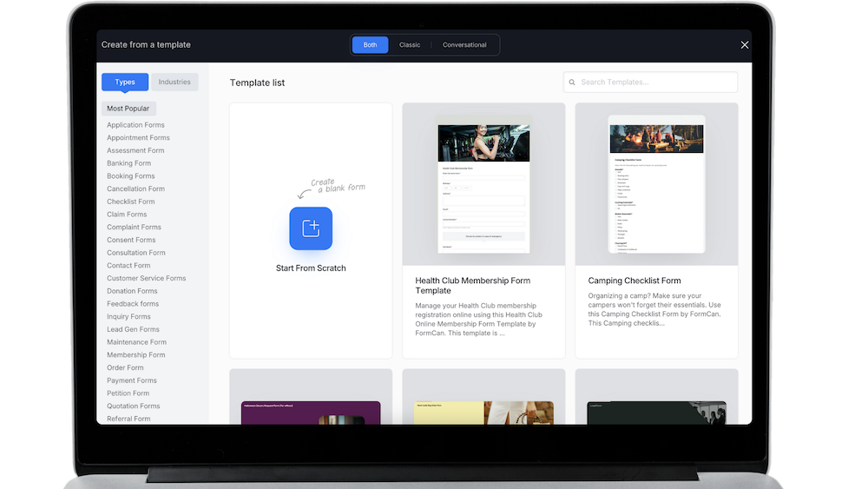Open the Banking Form category
Image resolution: width=868 pixels, height=489 pixels.
pos(129,162)
